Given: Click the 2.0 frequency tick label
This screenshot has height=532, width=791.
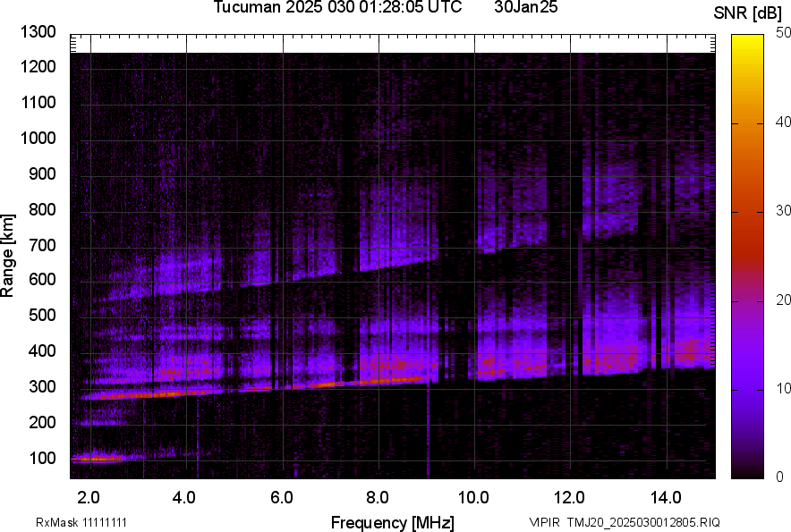Looking at the screenshot, I should 88,496.
